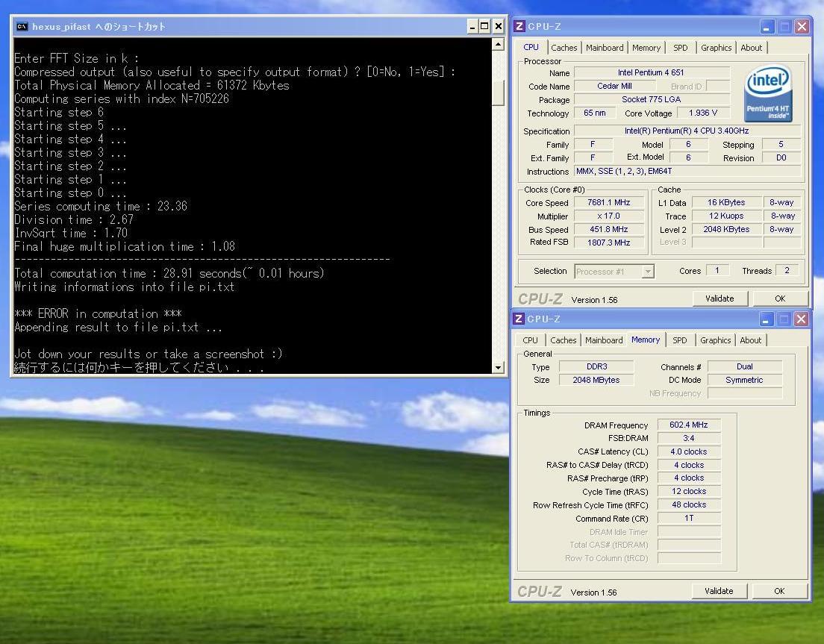Click Validate button in top CPU-Z window
This screenshot has width=824, height=644.
click(720, 298)
